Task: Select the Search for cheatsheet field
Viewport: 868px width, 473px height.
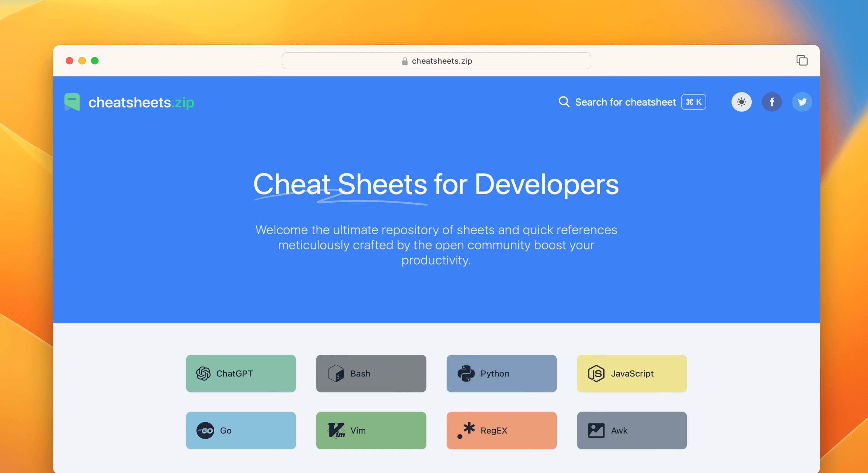Action: click(x=625, y=102)
